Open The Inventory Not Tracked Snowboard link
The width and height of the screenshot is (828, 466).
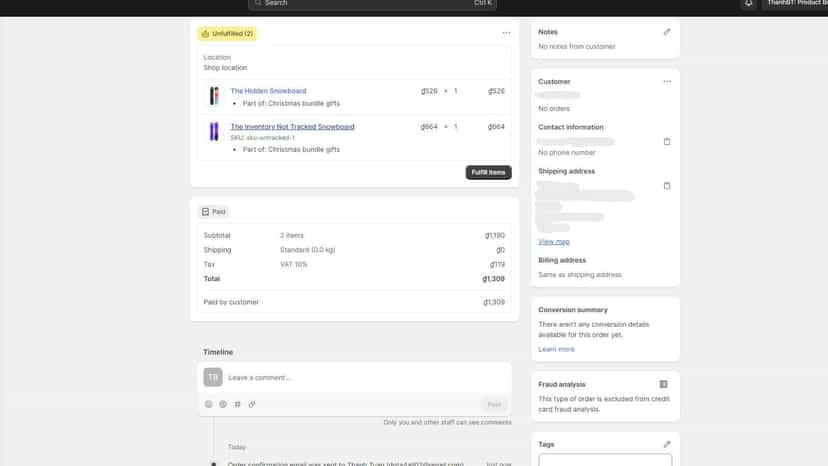(293, 127)
